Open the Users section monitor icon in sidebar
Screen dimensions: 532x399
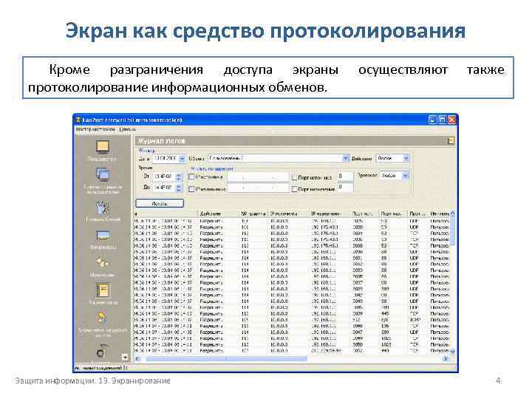103,147
